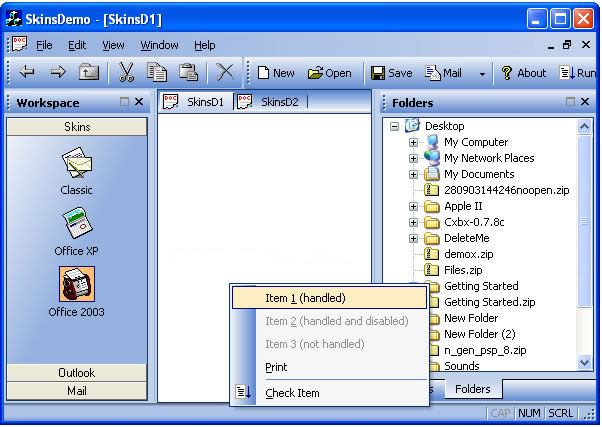
Task: Choose Print from the context menu
Action: (x=329, y=367)
